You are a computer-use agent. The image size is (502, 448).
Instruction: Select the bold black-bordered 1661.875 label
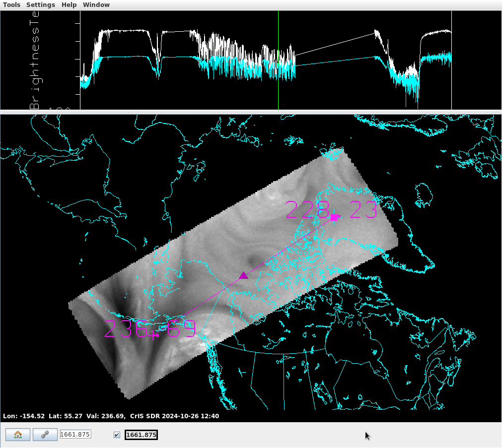pos(141,435)
